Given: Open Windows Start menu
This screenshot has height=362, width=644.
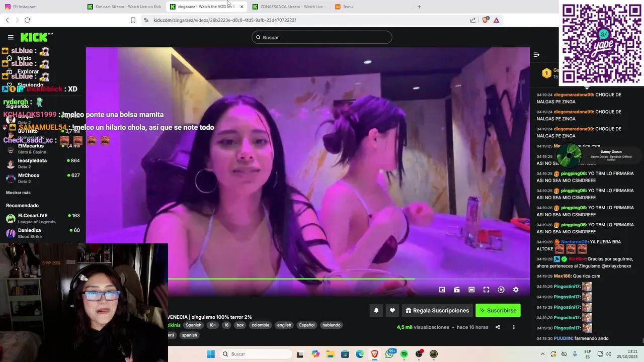Looking at the screenshot, I should (211, 354).
